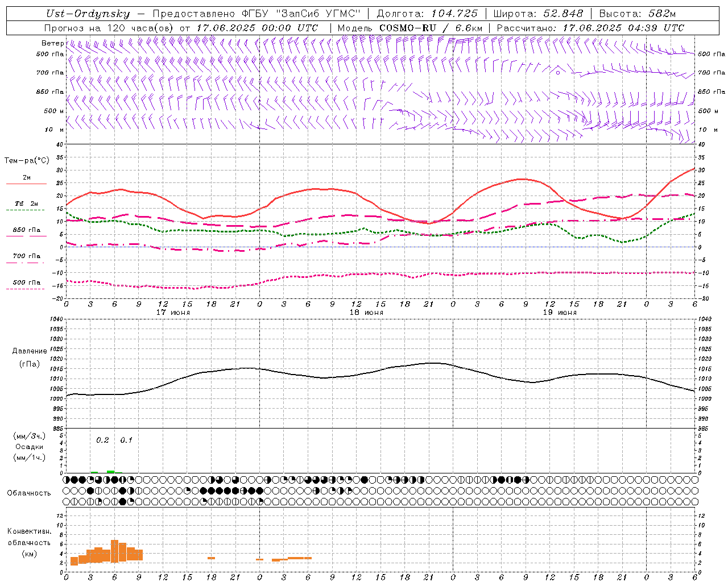The height and width of the screenshot is (582, 728).
Task: Click the Ветер wind panel label
Action: [x=52, y=43]
